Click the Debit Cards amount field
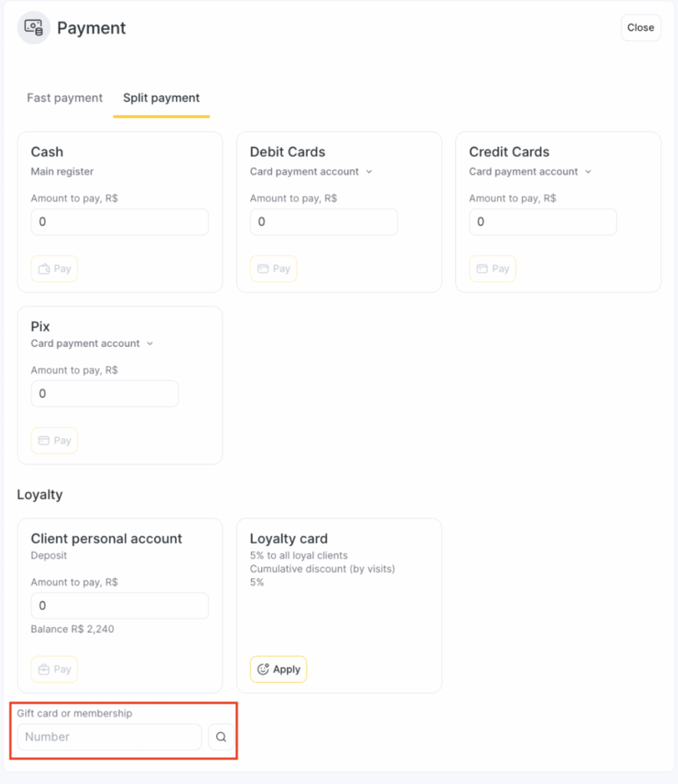 [324, 222]
